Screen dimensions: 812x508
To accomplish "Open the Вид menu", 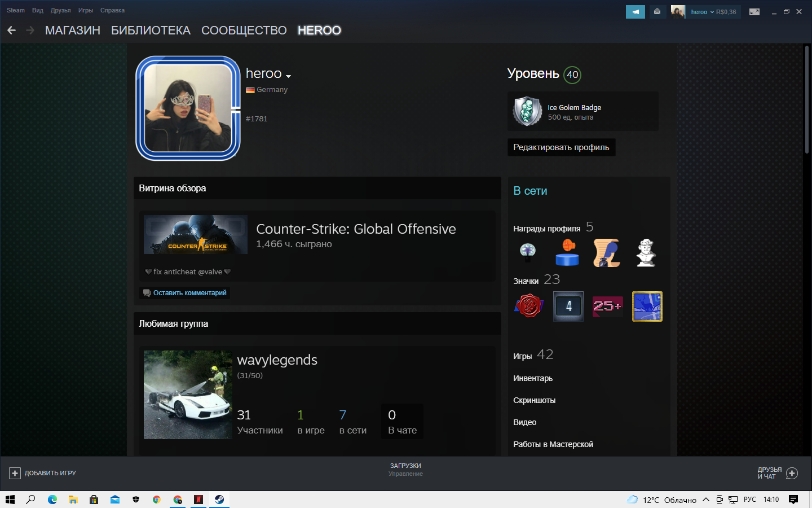I will [x=38, y=10].
